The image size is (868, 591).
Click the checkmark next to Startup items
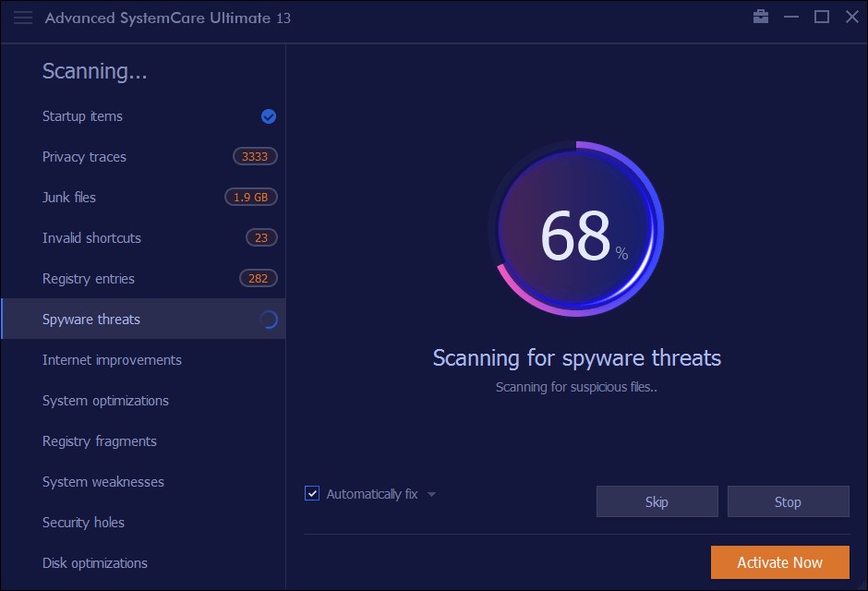click(x=268, y=116)
